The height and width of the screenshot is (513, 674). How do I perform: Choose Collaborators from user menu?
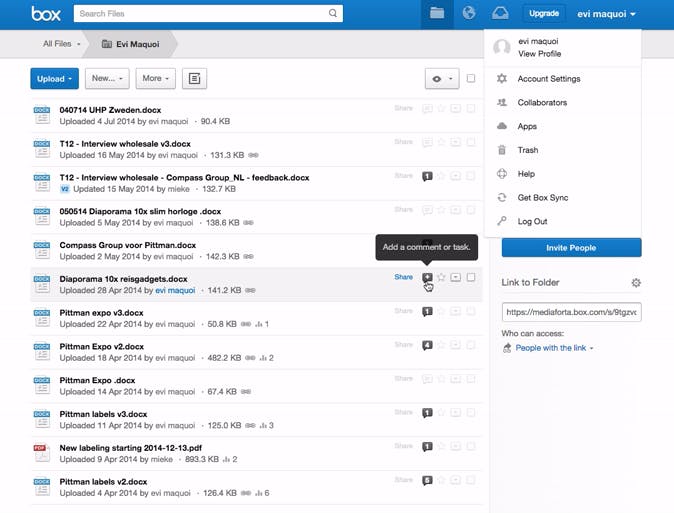click(x=542, y=102)
